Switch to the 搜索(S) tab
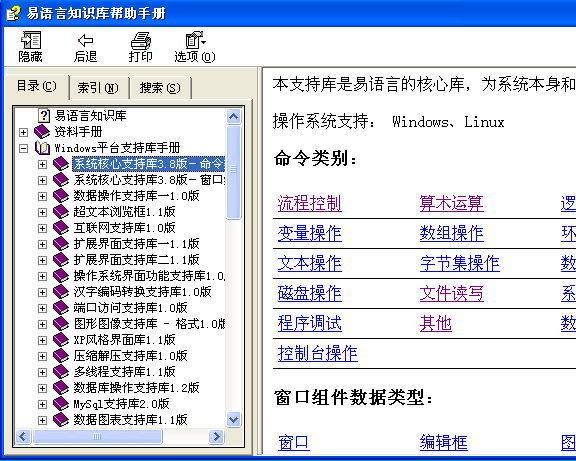The image size is (576, 461). 160,88
